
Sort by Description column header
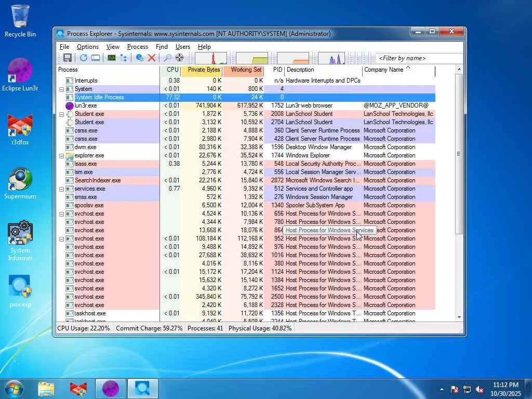[323, 70]
